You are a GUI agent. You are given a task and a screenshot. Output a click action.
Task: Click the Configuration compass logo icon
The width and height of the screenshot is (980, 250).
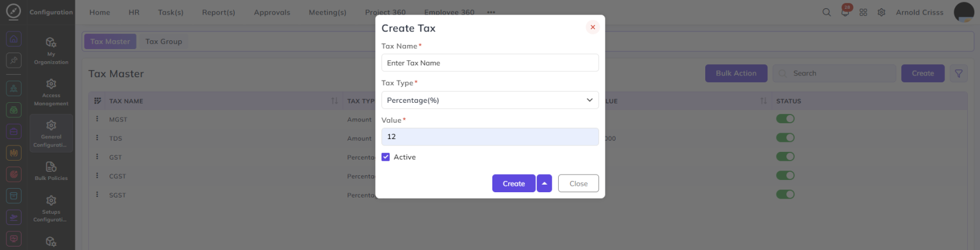13,12
